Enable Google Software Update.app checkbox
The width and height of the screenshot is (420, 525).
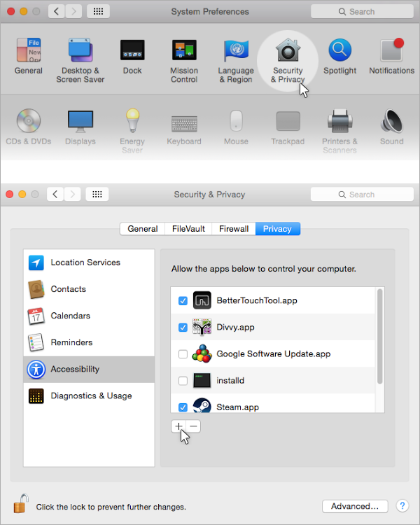[x=183, y=354]
